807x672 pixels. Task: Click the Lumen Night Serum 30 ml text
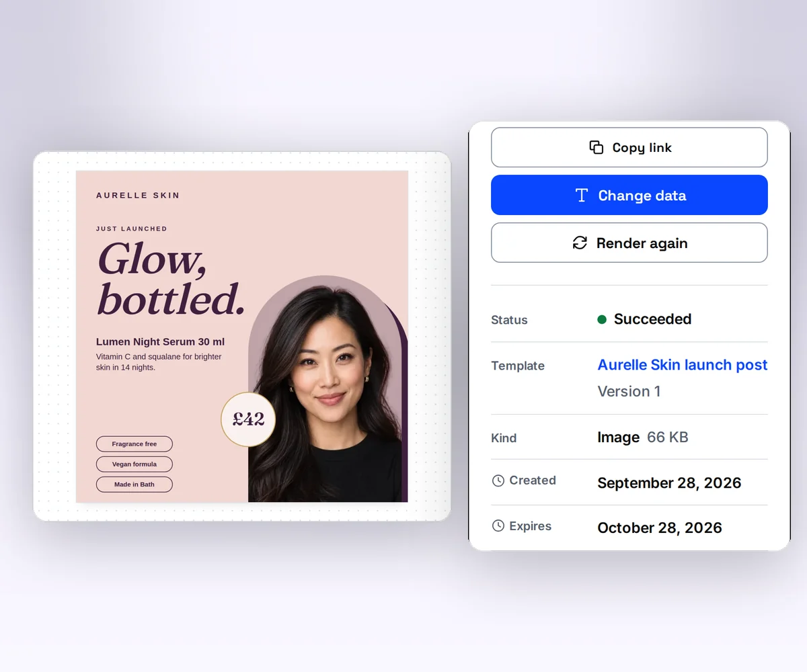click(161, 342)
